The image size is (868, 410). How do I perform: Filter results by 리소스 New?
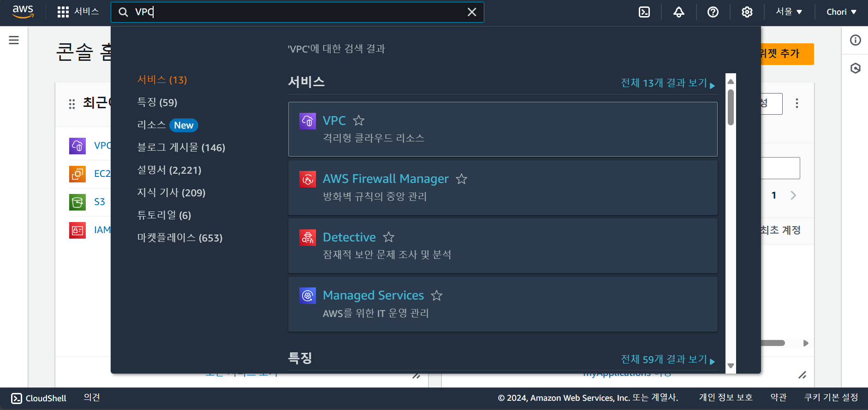click(167, 125)
